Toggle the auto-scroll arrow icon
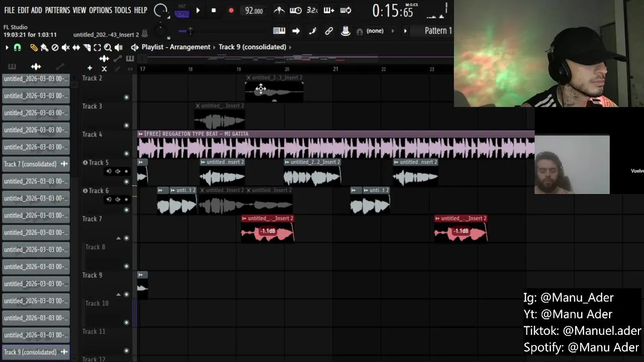 pos(296,31)
